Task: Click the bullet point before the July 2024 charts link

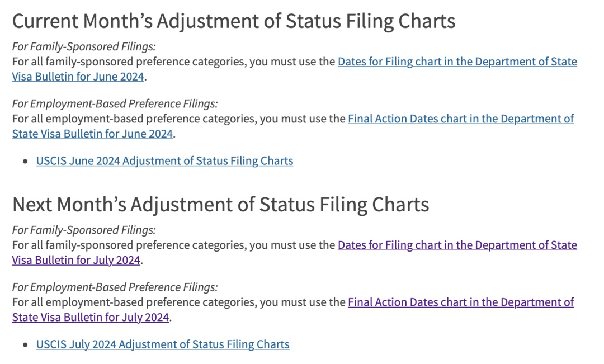Action: (25, 345)
